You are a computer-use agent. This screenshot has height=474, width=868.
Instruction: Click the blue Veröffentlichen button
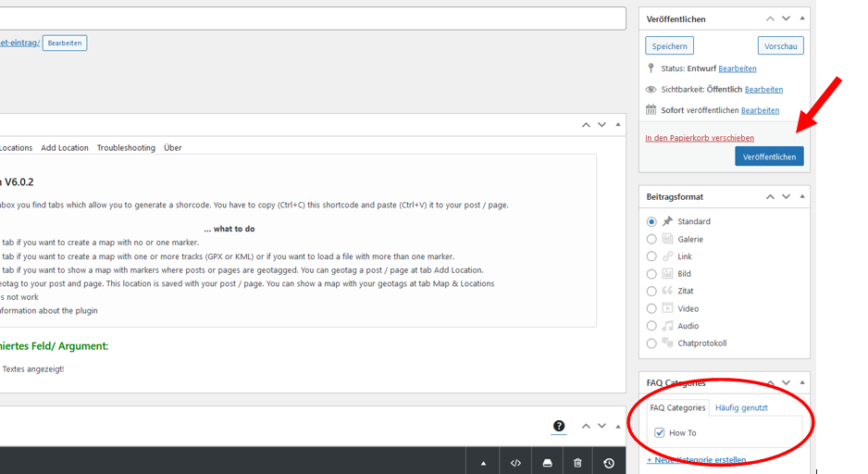(770, 156)
